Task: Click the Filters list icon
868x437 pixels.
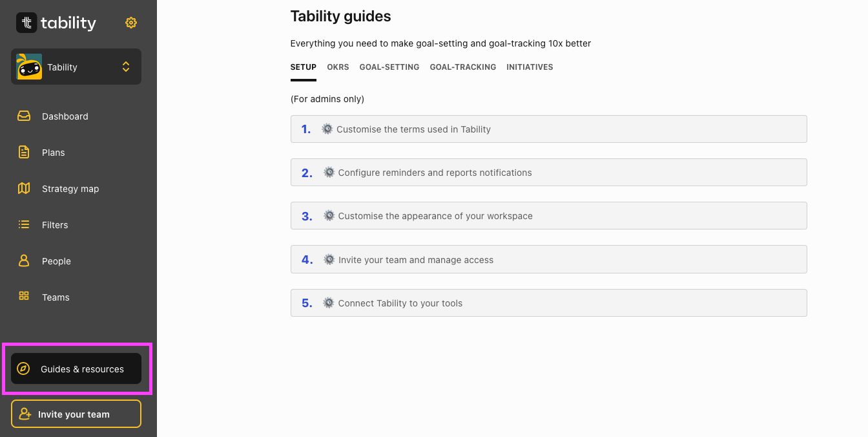Action: point(24,225)
